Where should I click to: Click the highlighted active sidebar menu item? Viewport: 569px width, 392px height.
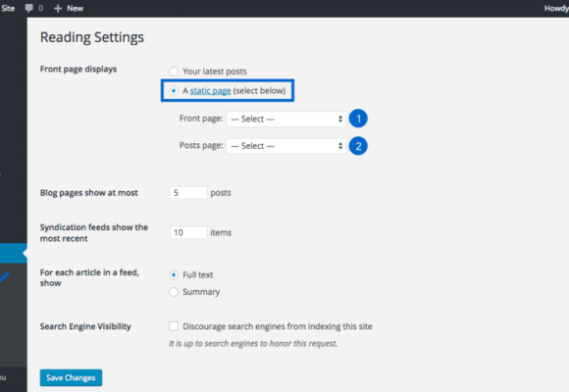click(14, 253)
